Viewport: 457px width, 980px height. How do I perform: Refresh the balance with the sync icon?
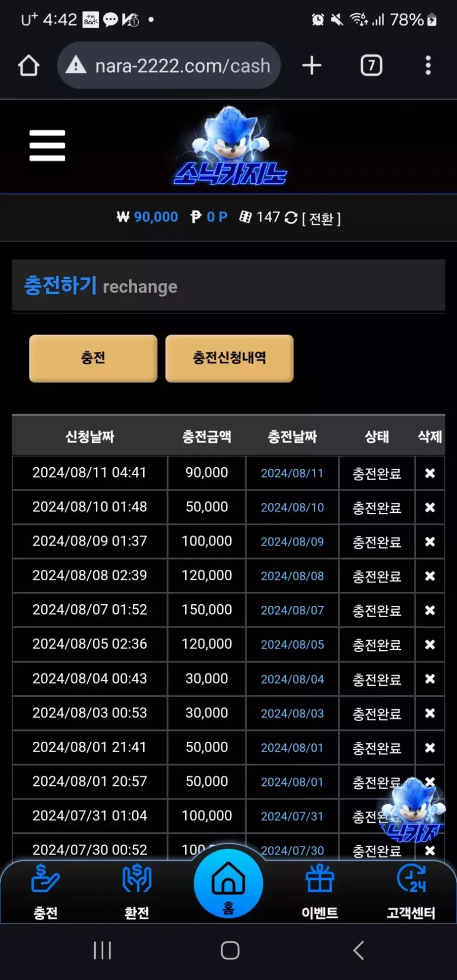[291, 218]
